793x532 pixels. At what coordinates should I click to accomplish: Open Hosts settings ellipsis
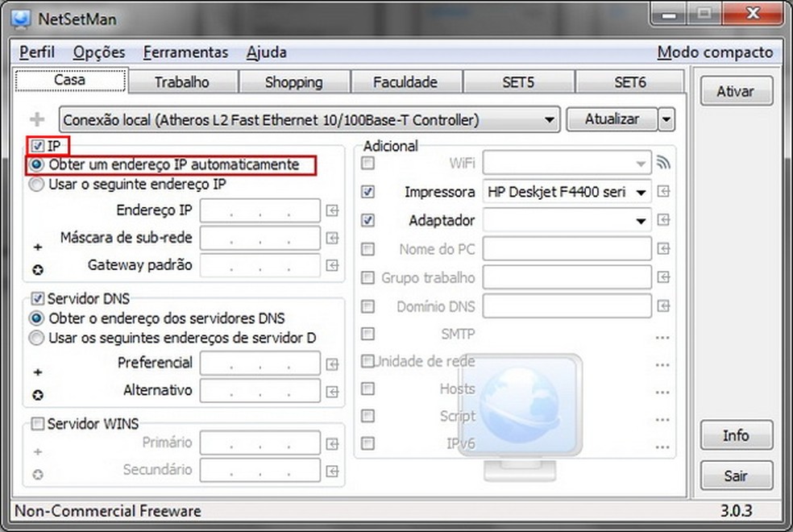(662, 393)
